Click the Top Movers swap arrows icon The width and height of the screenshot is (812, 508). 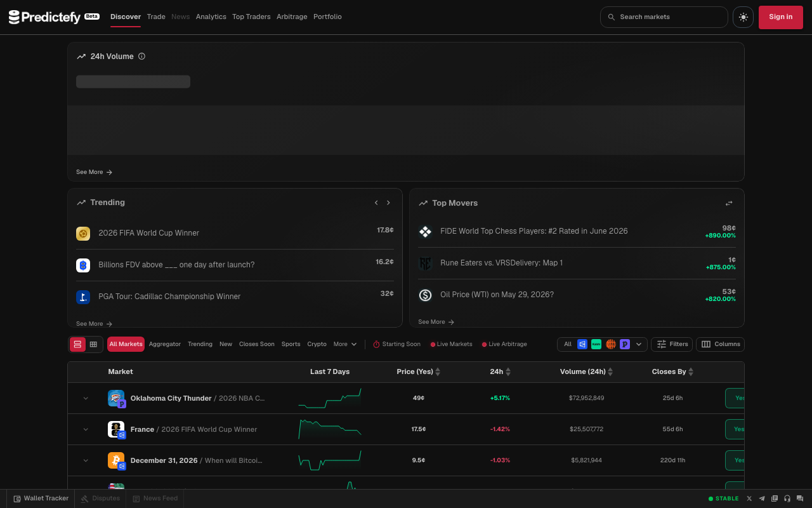click(x=729, y=203)
